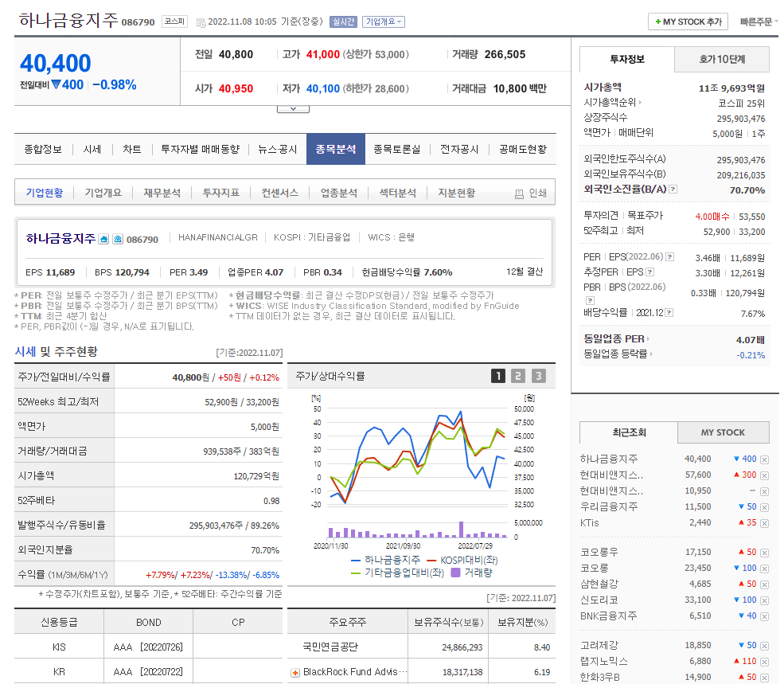Switch to the 종합정보 tab
The image size is (784, 684).
click(x=43, y=149)
